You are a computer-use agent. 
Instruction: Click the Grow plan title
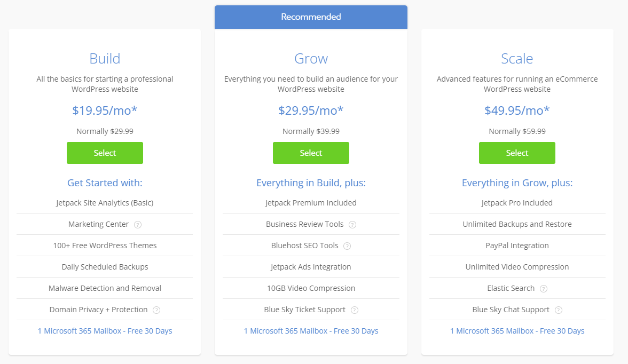tap(311, 59)
